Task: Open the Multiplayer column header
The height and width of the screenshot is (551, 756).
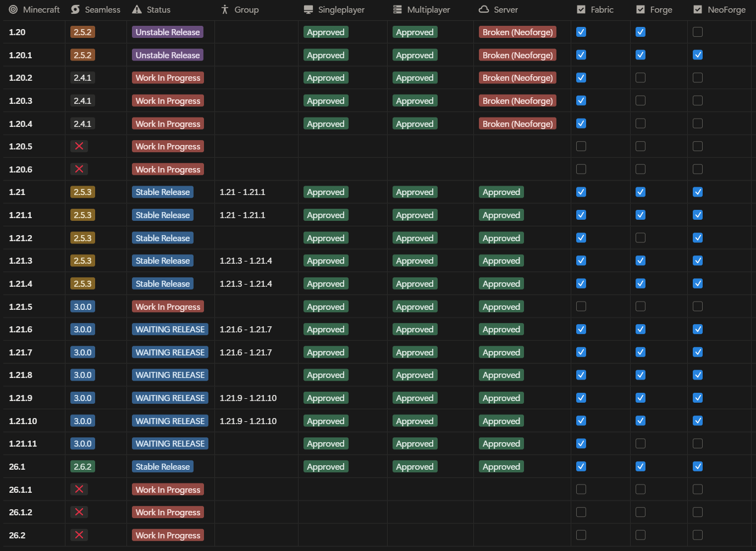Action: [431, 9]
